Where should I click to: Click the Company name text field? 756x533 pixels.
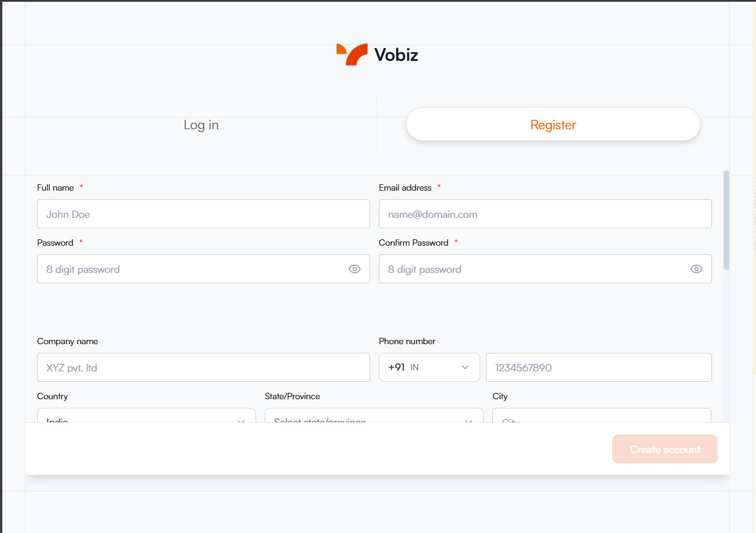(203, 367)
